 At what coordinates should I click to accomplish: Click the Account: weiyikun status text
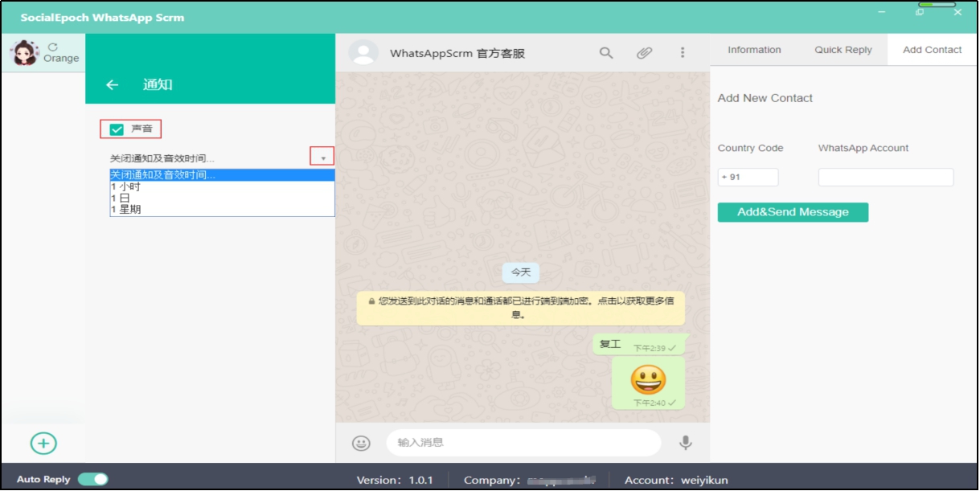point(676,481)
